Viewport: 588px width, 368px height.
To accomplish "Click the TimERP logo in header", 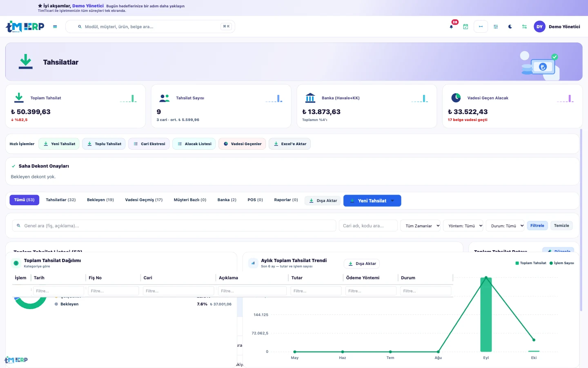I will click(25, 27).
